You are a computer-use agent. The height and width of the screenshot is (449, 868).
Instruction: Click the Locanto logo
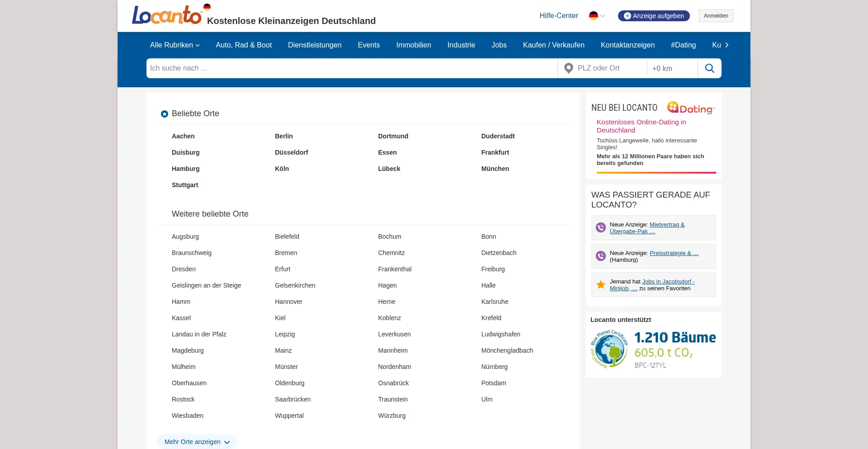tap(166, 15)
